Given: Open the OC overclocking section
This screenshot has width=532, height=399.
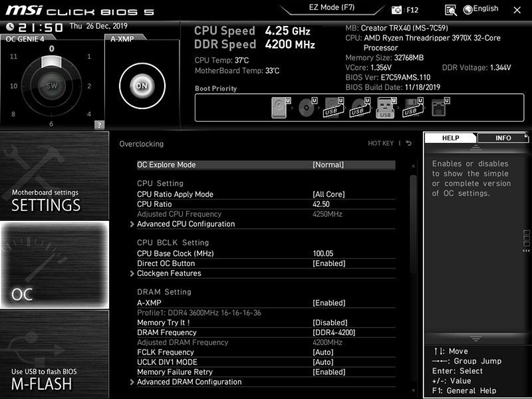Looking at the screenshot, I should pos(55,265).
